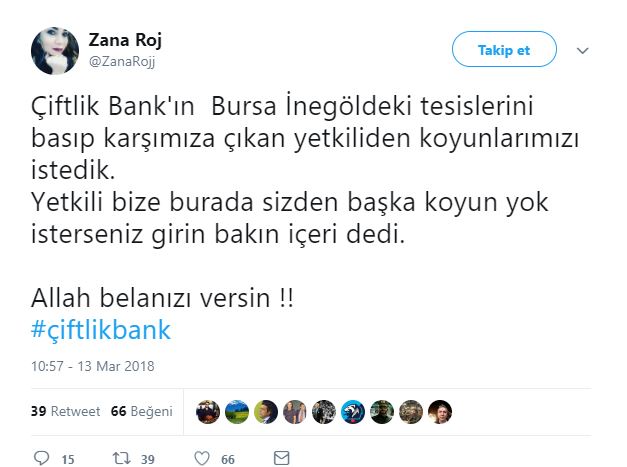
Task: Click the green landscape liker avatar
Action: (237, 412)
